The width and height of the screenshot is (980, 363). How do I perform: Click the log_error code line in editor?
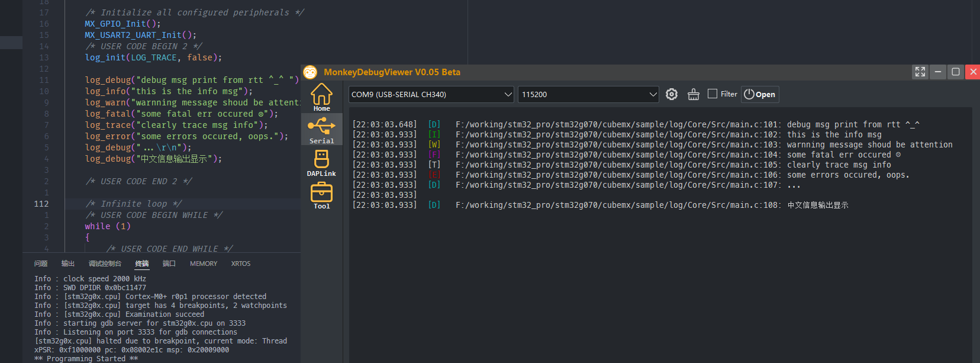coord(186,136)
